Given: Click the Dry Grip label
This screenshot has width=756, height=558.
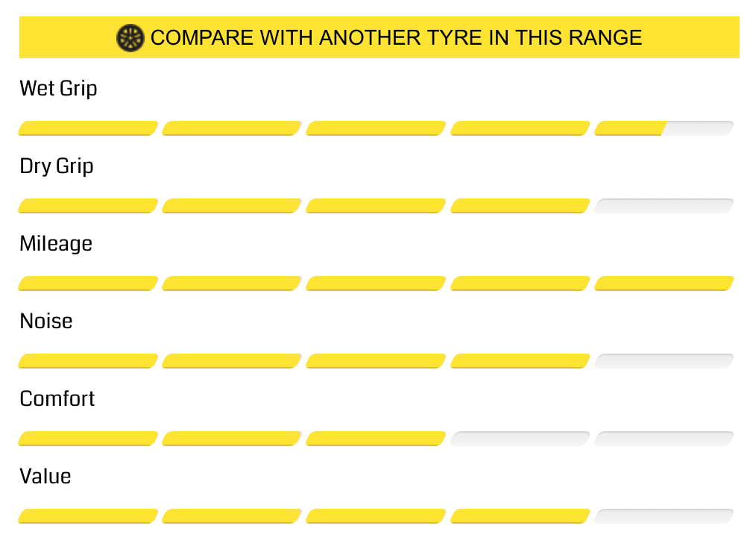Looking at the screenshot, I should click(57, 166).
